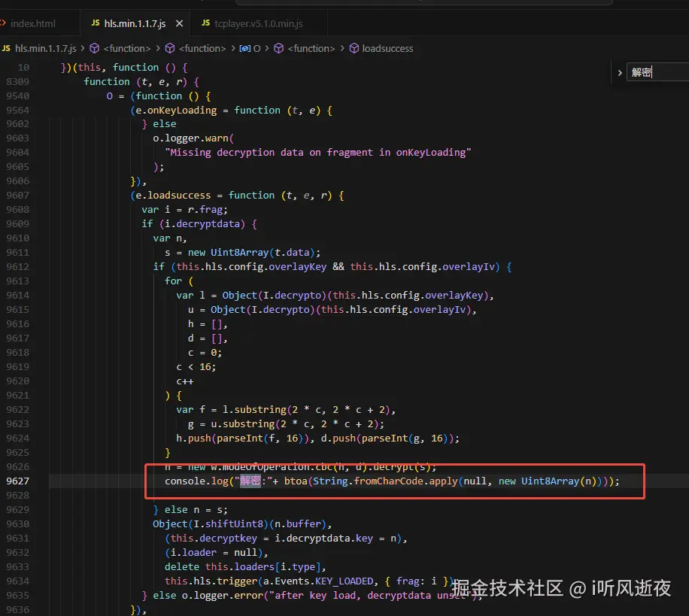
Task: Click line number 8309 in the gutter
Action: [x=18, y=82]
